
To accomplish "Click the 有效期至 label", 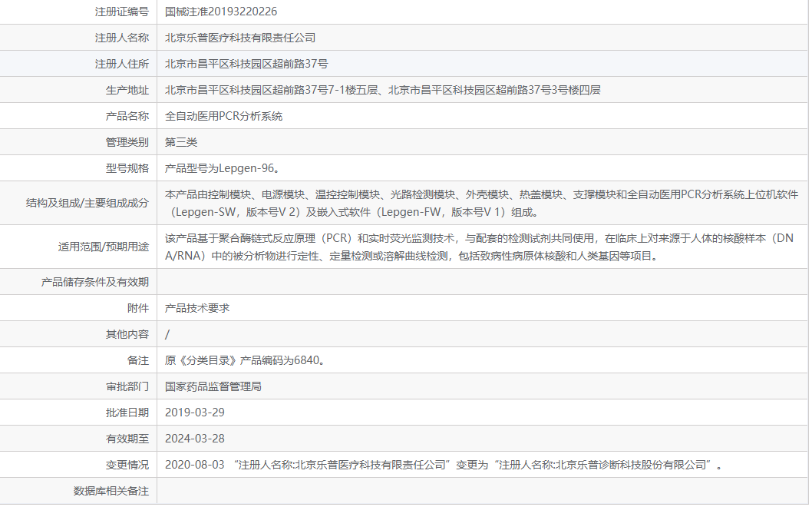I will coord(127,439).
